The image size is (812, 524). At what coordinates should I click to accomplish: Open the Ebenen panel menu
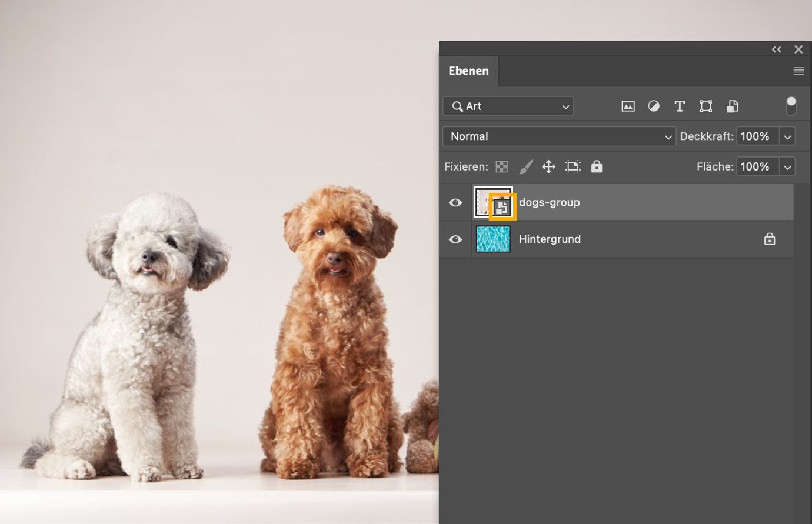(x=798, y=71)
